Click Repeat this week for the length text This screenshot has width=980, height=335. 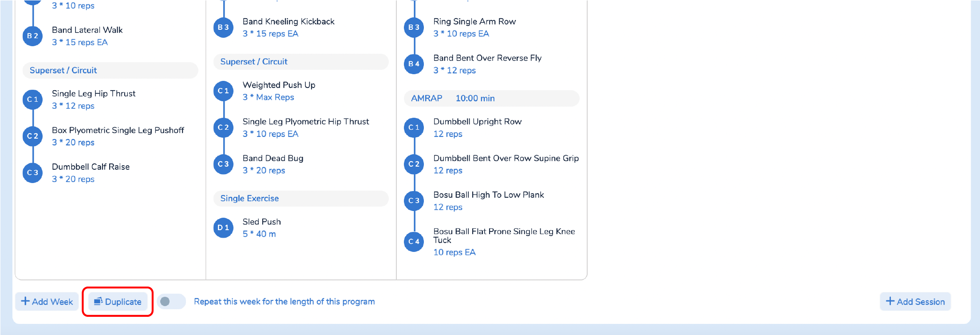284,302
